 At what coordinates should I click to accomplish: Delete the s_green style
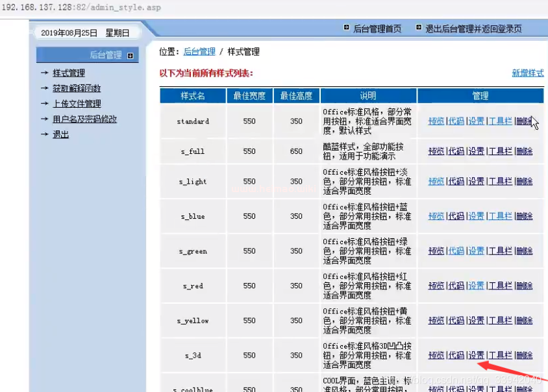tap(524, 251)
